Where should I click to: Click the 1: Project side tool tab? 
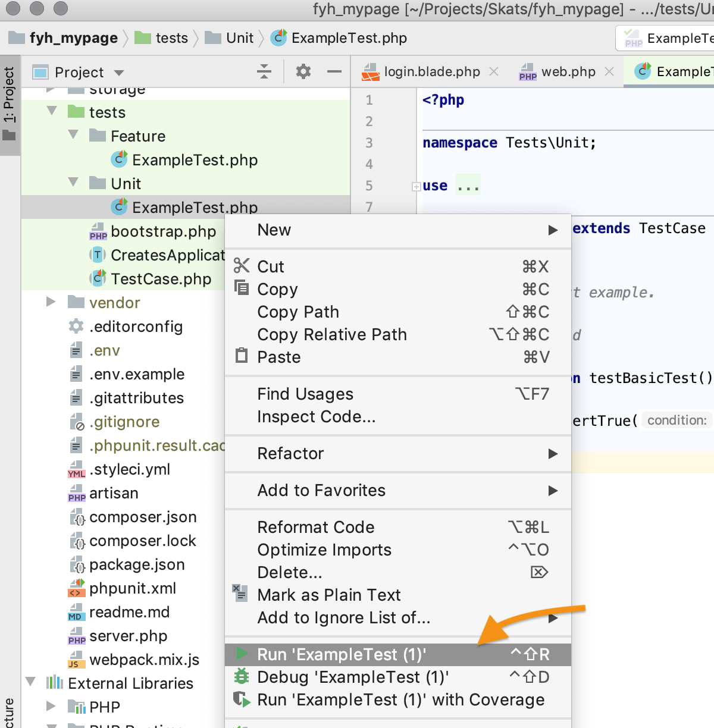click(x=10, y=105)
